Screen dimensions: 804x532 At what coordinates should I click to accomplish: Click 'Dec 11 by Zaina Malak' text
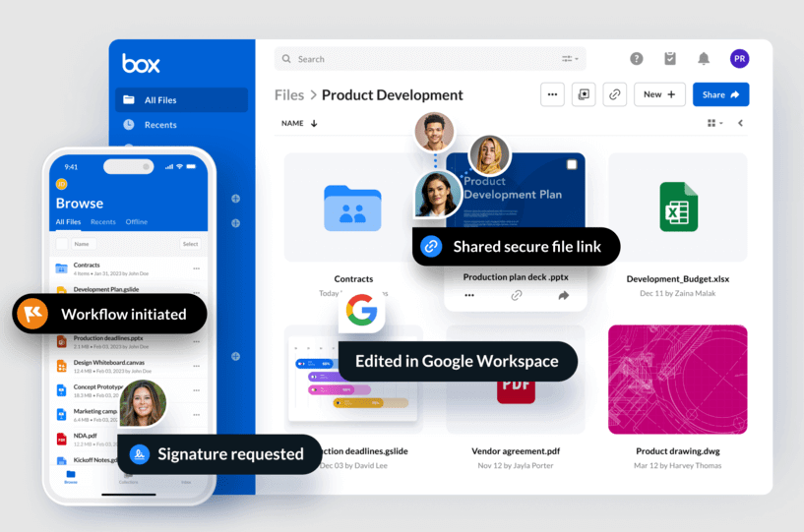coord(678,293)
